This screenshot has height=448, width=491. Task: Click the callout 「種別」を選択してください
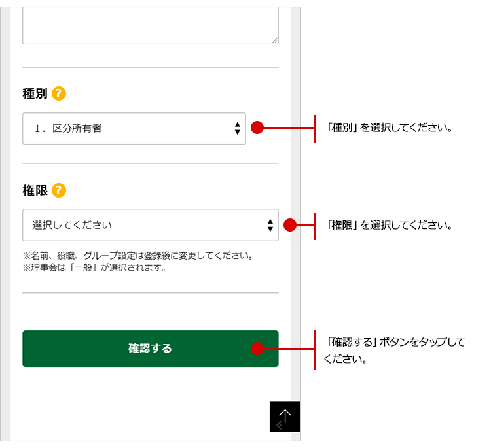click(x=390, y=128)
